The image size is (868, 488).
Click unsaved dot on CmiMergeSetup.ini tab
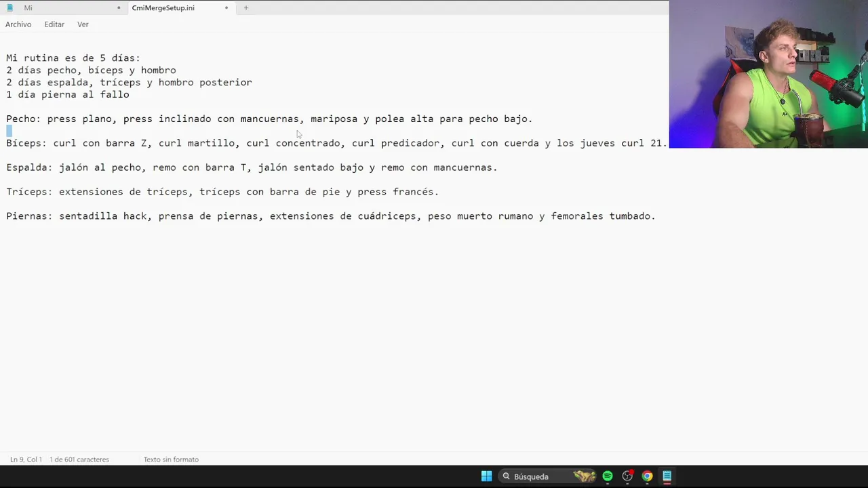pos(226,8)
